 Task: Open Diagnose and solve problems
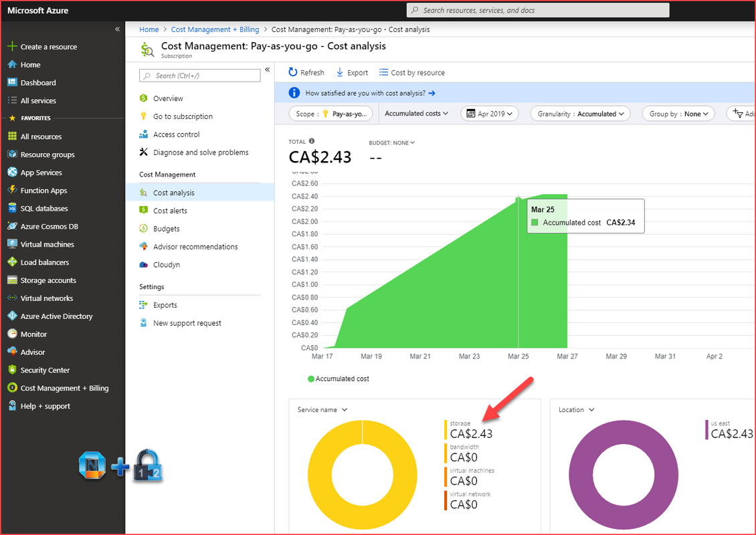click(199, 152)
